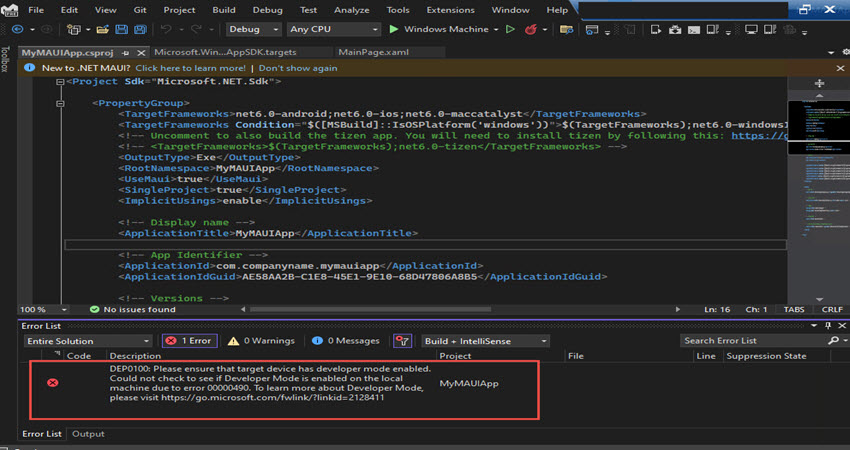
Task: Open the Any CPU platform dropdown
Action: coord(332,30)
